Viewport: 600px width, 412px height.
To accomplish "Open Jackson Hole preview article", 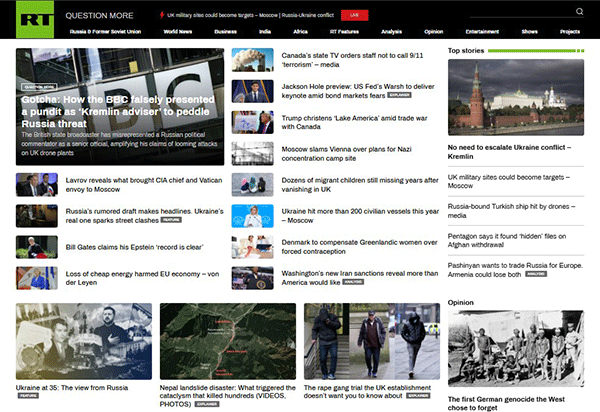I will coord(358,91).
